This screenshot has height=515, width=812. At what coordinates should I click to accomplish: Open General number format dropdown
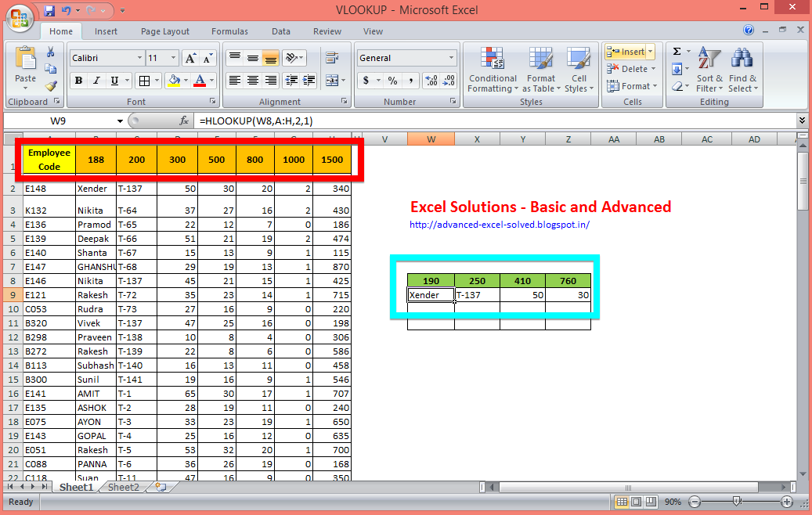coord(451,58)
